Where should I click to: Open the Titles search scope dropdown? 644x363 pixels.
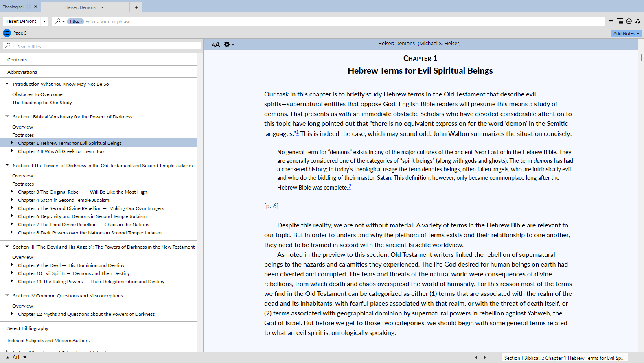click(x=75, y=22)
